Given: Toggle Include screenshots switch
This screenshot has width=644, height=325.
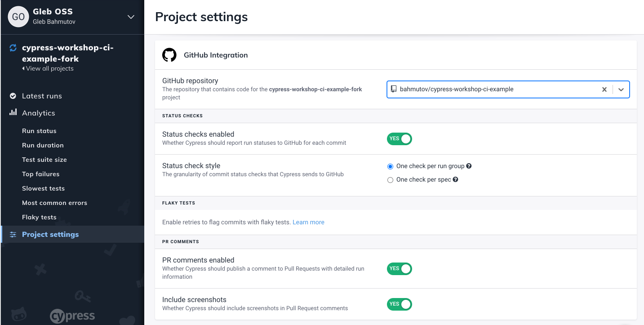Looking at the screenshot, I should pos(399,304).
